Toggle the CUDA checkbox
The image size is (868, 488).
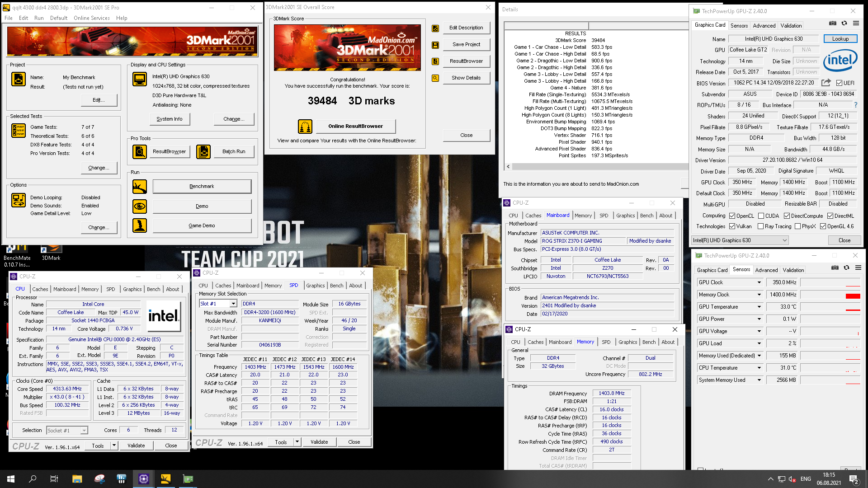click(761, 216)
